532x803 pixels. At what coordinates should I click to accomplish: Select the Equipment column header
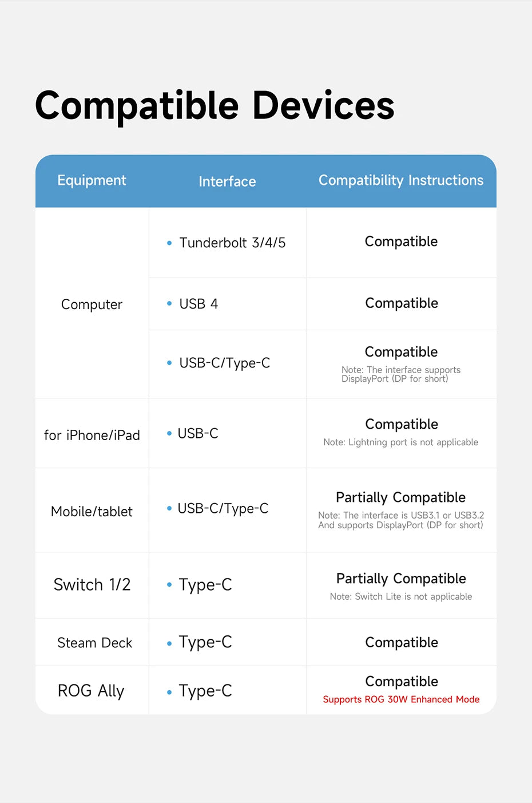[92, 180]
